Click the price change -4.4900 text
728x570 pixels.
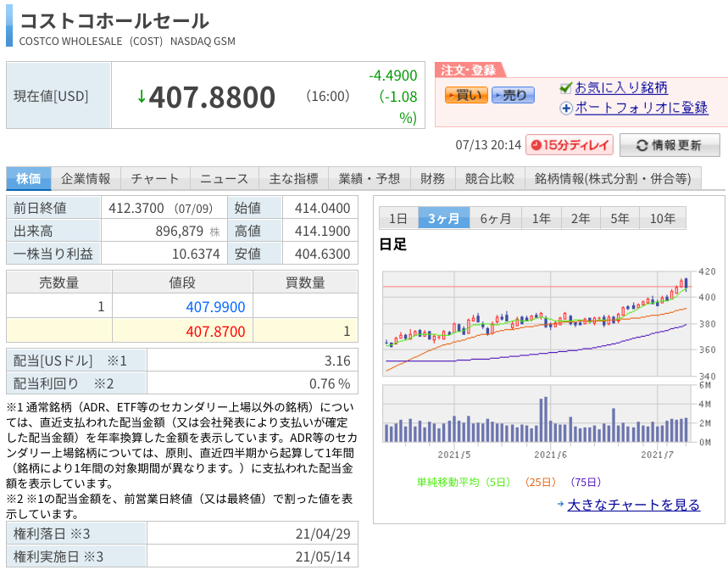coord(393,75)
